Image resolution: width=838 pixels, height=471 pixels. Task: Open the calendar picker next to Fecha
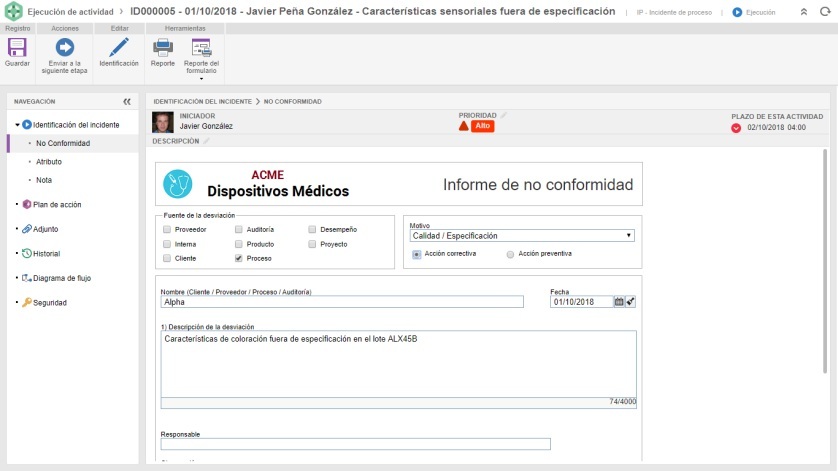pyautogui.click(x=619, y=301)
